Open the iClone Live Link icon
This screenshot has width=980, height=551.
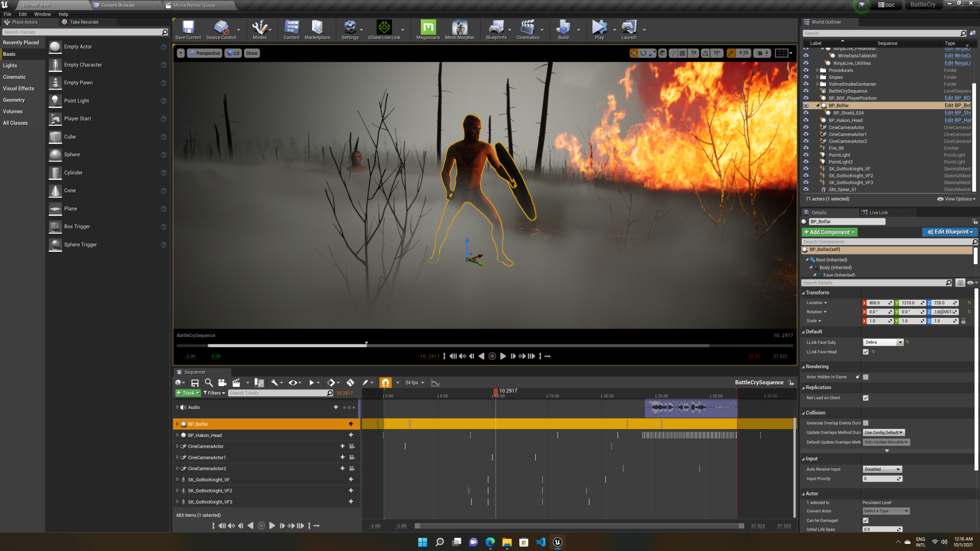tap(384, 30)
